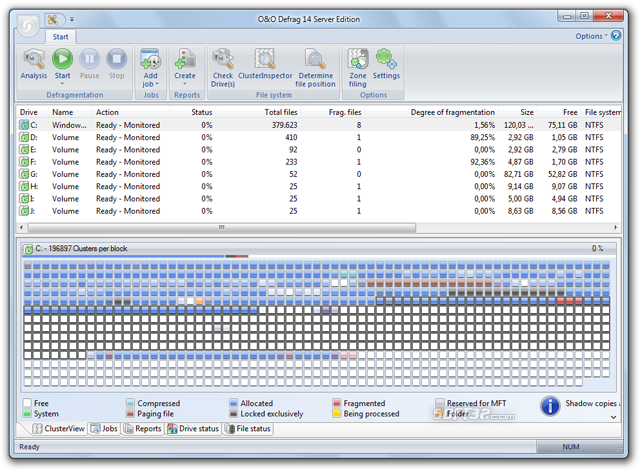Click the 379.623 total files cell
This screenshot has width=640, height=470.
pyautogui.click(x=284, y=125)
